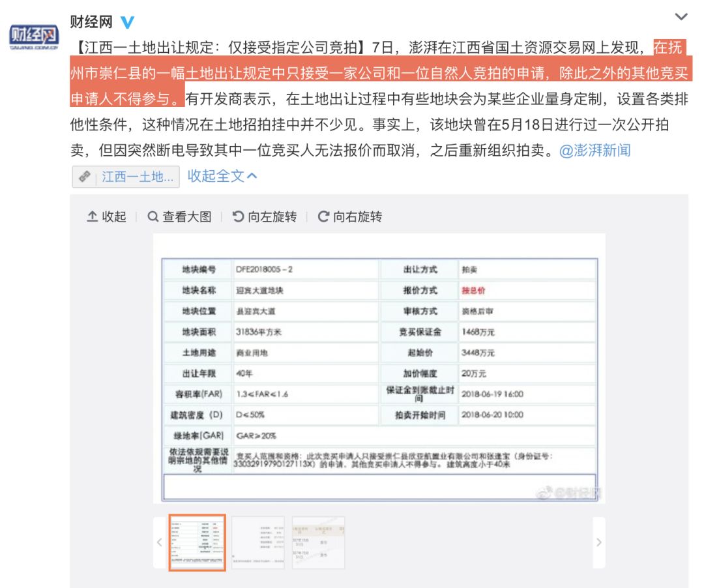Click the 20万元 bid increment value

[474, 374]
